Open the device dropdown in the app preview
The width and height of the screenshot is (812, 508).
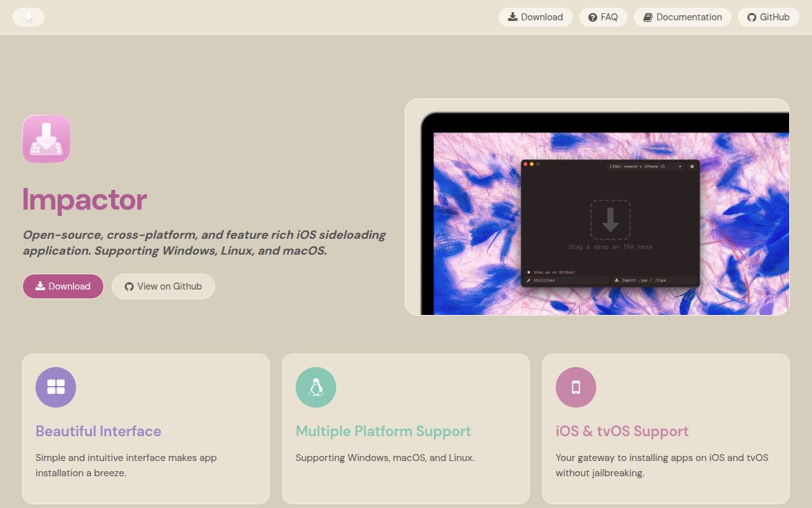pyautogui.click(x=645, y=166)
